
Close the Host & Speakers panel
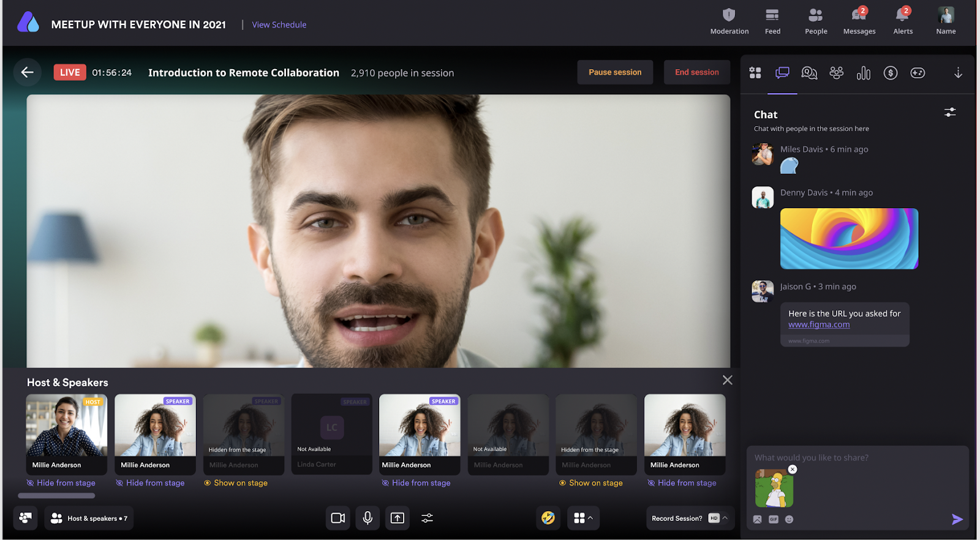tap(727, 380)
